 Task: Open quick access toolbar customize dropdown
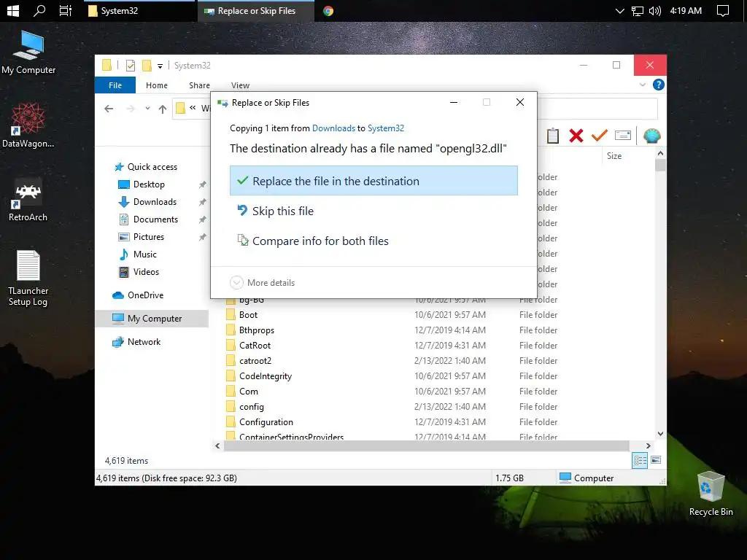click(160, 66)
